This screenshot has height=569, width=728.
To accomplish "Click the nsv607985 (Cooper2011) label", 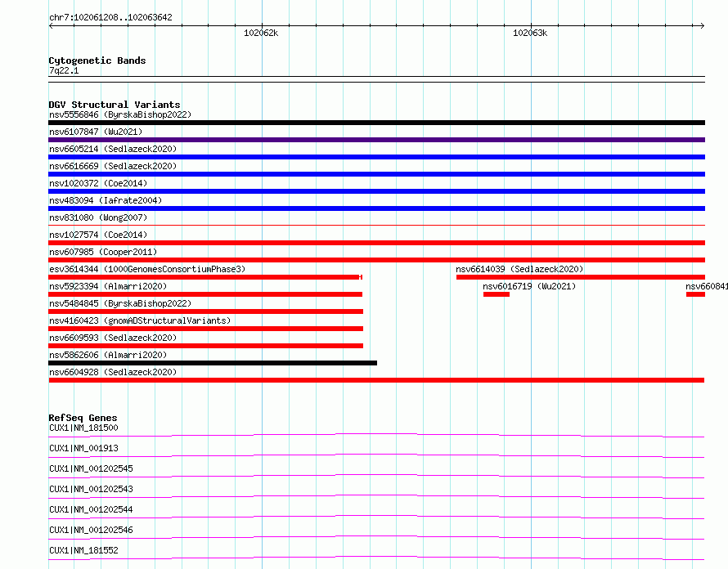I will pos(103,252).
